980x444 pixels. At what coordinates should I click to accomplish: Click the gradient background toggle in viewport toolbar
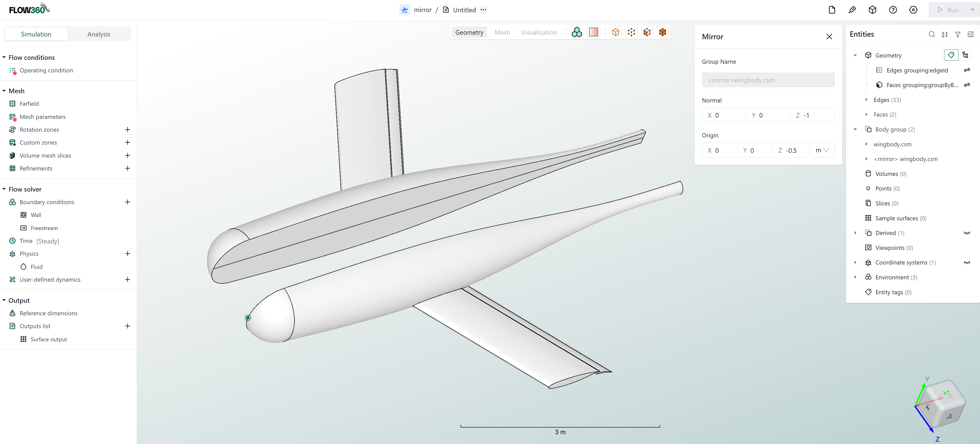593,32
